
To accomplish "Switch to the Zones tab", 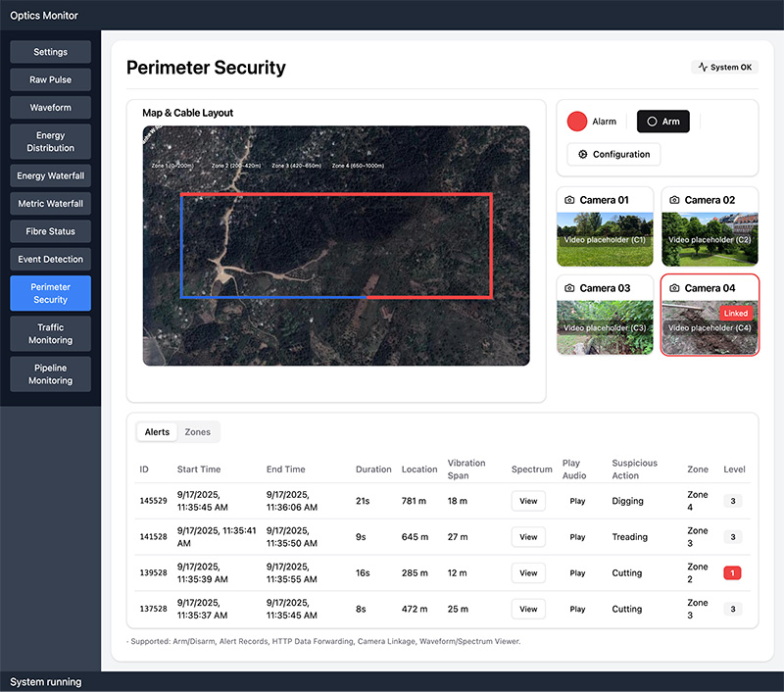I will click(197, 431).
